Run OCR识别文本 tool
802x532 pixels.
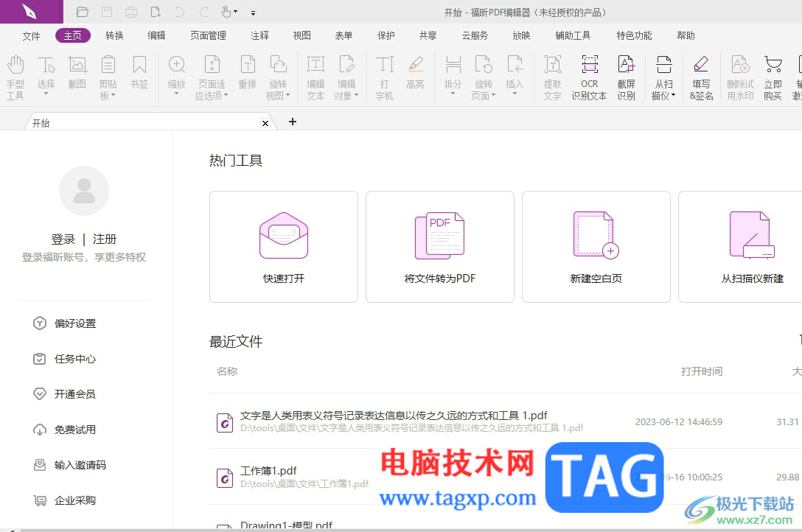589,77
